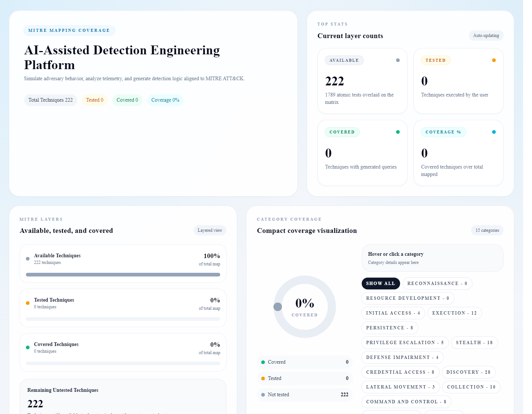Click the green Covered 0 header pill
This screenshot has height=414, width=532.
tap(127, 100)
